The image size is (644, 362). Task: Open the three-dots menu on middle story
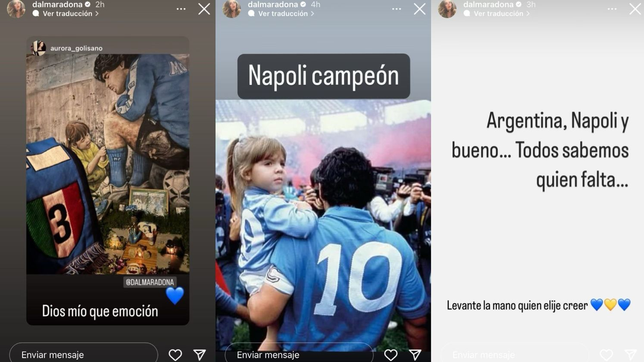(397, 9)
